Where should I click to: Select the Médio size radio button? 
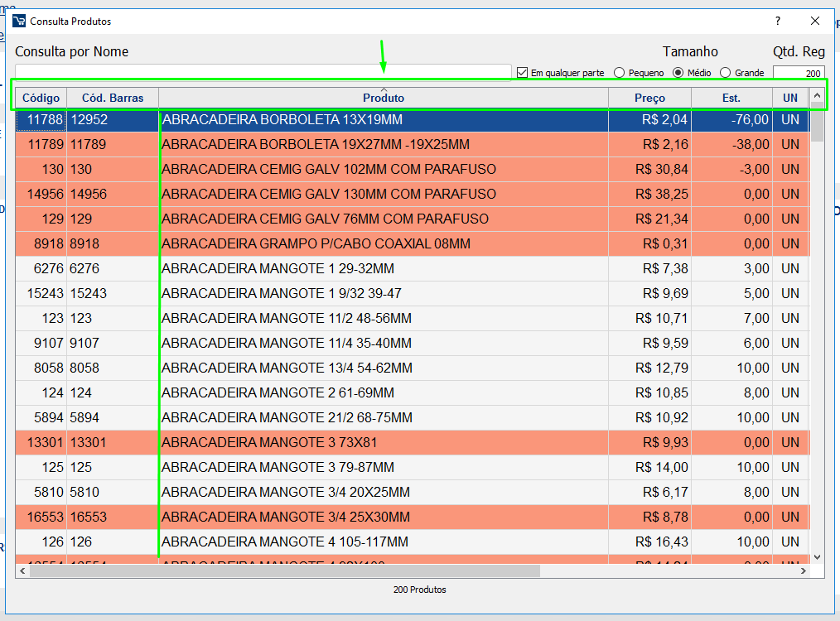pyautogui.click(x=678, y=73)
